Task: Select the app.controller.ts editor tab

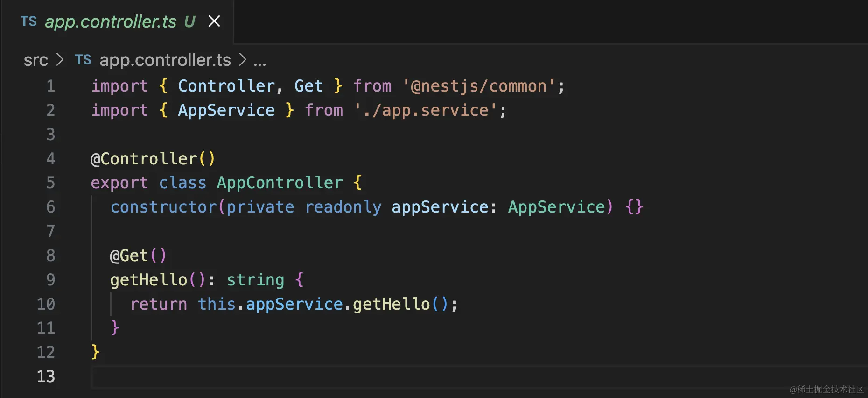Action: [x=111, y=21]
